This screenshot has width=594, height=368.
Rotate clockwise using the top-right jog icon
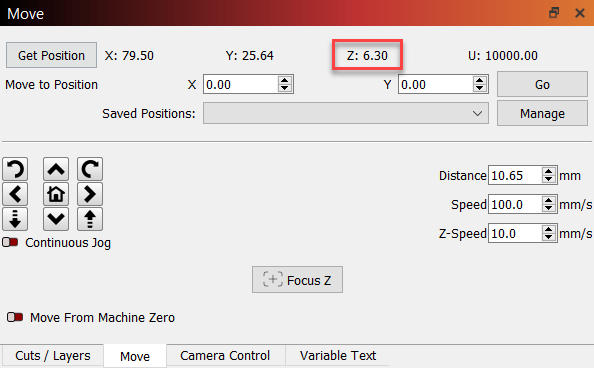(x=90, y=169)
